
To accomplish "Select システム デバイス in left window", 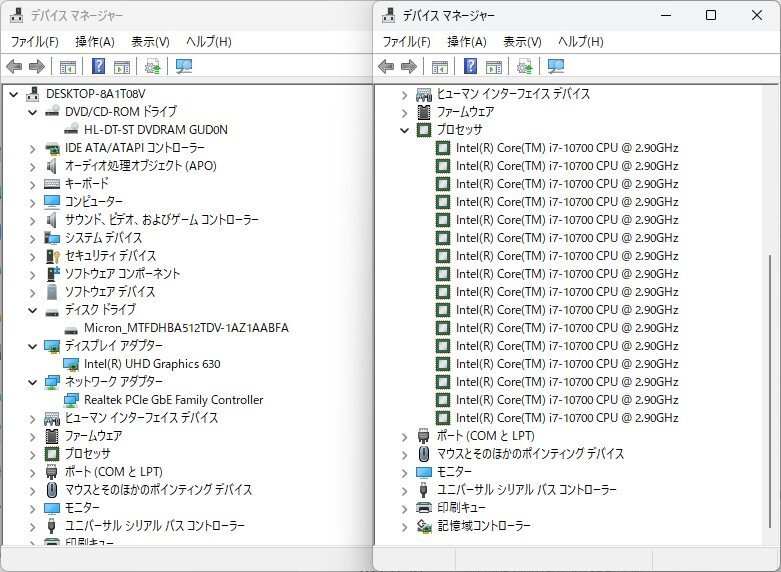I will (x=103, y=238).
